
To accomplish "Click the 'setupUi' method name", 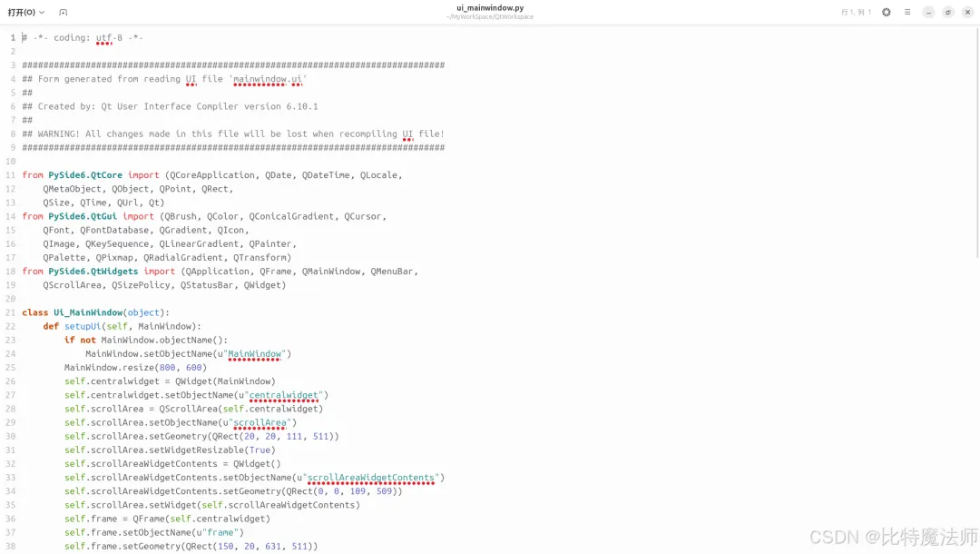I will pyautogui.click(x=83, y=326).
